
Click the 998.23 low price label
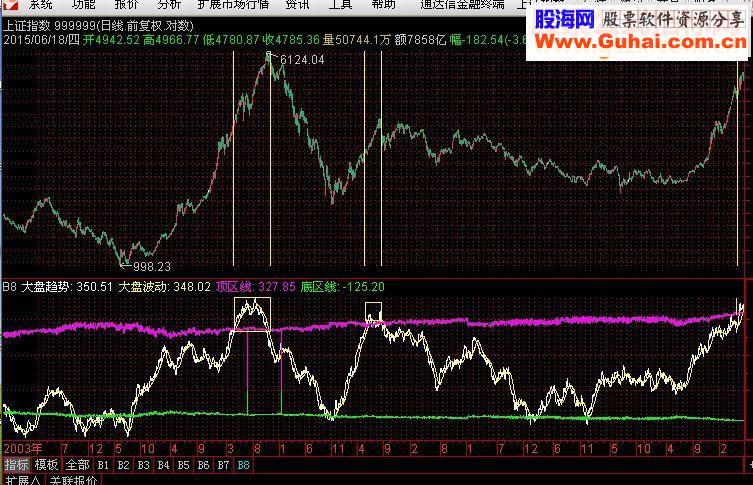click(152, 267)
